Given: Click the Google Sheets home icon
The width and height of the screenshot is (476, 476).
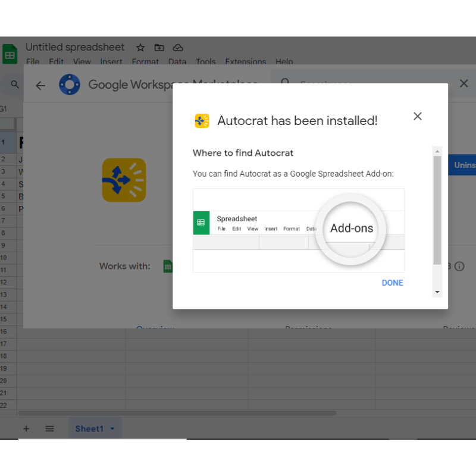Looking at the screenshot, I should 10,54.
